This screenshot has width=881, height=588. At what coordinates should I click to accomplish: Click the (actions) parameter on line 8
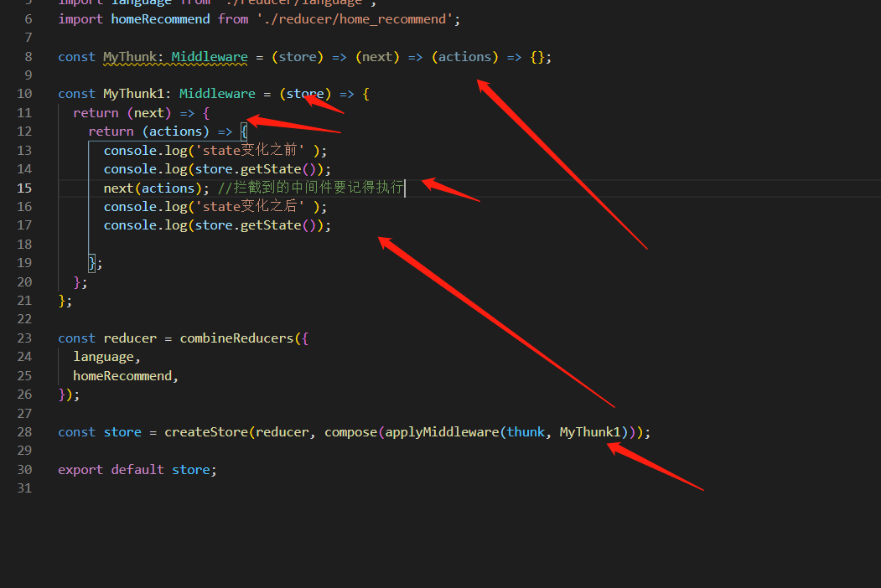tap(464, 57)
